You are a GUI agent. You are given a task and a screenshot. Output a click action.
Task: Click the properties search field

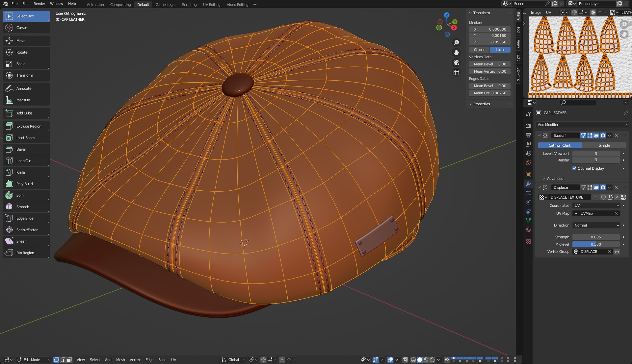coord(578,103)
